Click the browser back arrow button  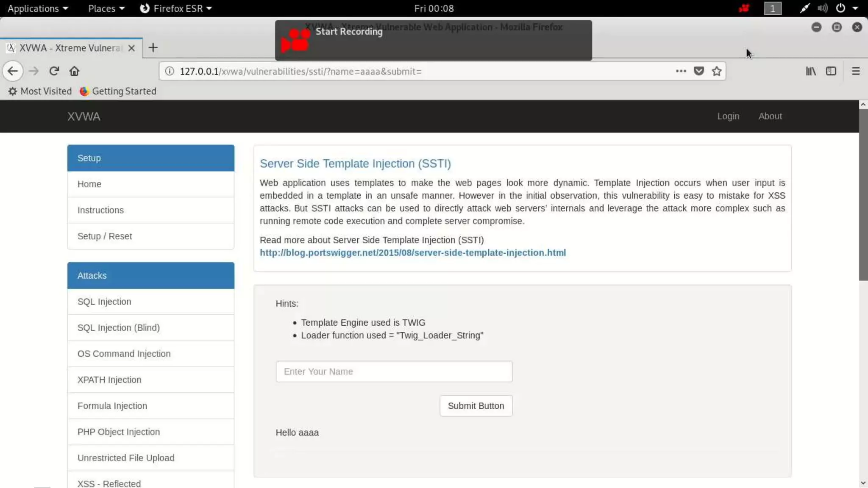point(13,71)
